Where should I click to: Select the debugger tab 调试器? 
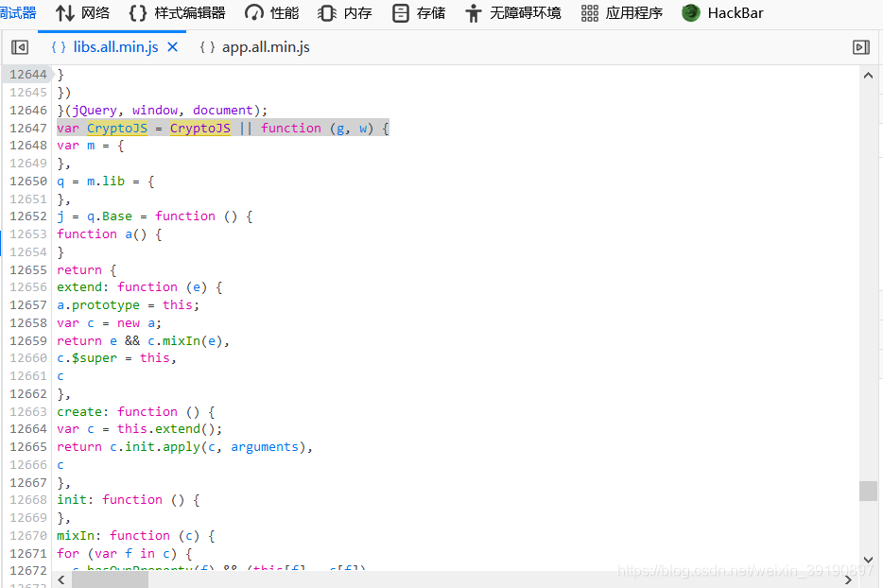(17, 13)
